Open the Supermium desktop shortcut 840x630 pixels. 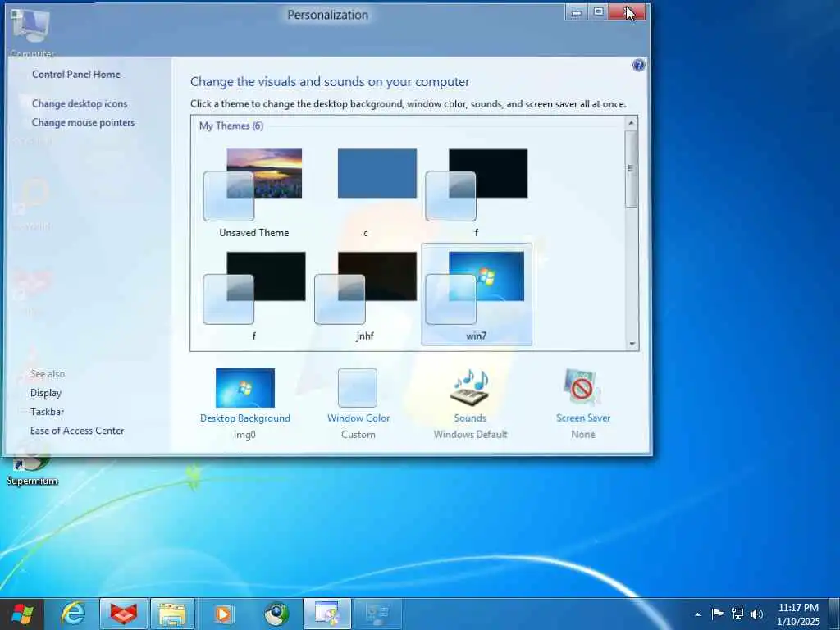pyautogui.click(x=32, y=463)
